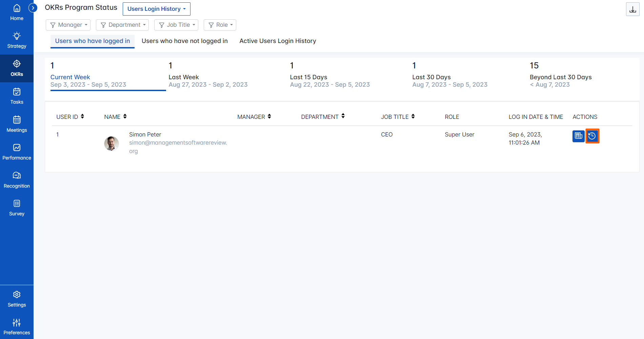Open the details report icon for Simon Peter
644x339 pixels.
[x=578, y=136]
